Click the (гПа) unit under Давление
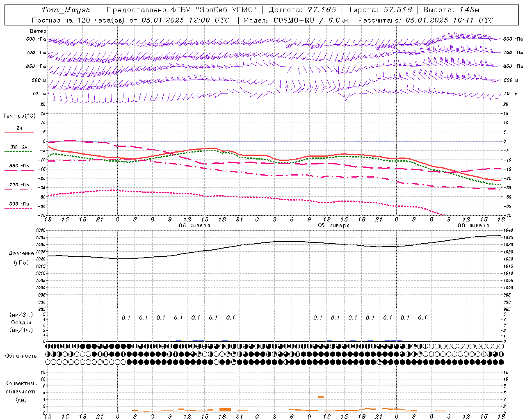 click(x=21, y=263)
